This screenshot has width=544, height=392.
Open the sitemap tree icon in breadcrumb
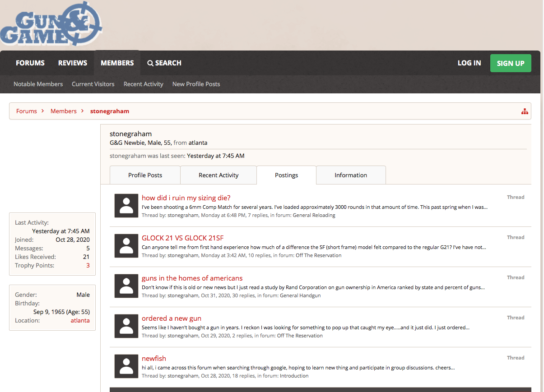pyautogui.click(x=524, y=111)
